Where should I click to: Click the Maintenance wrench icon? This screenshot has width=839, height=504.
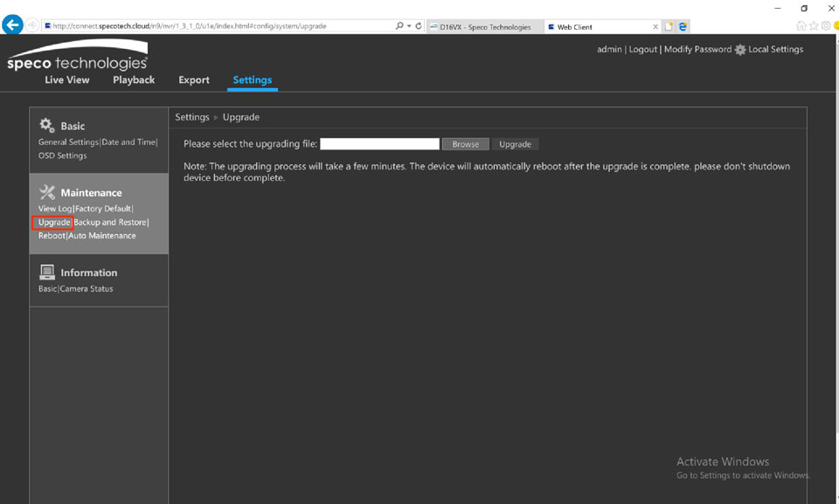click(x=47, y=192)
